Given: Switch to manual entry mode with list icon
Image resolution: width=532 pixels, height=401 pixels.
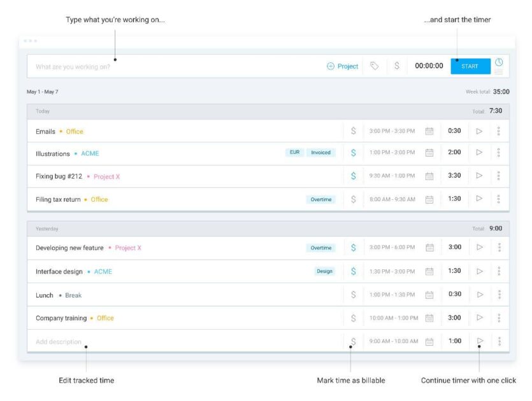Looking at the screenshot, I should coord(500,70).
